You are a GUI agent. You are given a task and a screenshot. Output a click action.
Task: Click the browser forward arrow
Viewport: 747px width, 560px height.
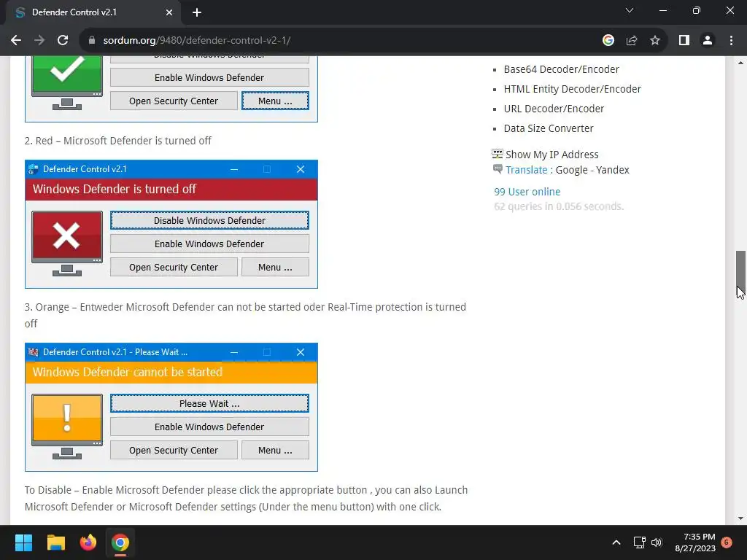coord(39,41)
